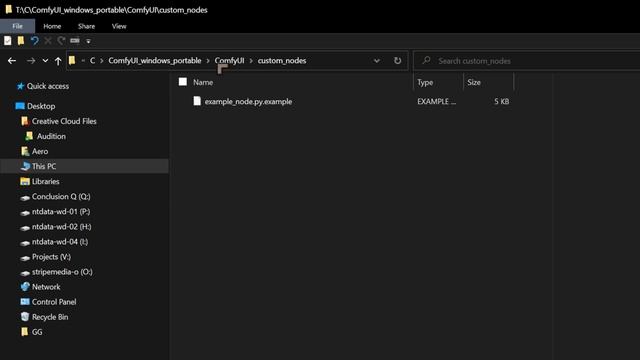
Task: Click example_node.py.example file icon
Action: coord(197,101)
